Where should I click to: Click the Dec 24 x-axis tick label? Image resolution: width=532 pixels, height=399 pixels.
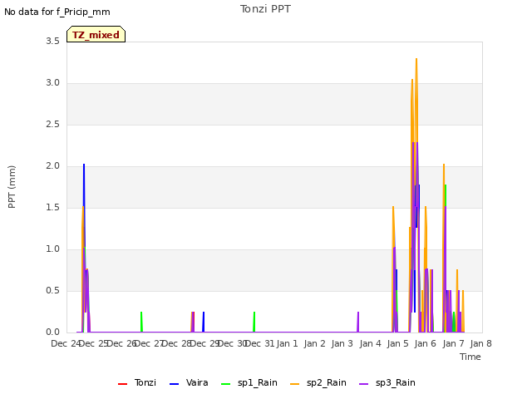pyautogui.click(x=66, y=343)
